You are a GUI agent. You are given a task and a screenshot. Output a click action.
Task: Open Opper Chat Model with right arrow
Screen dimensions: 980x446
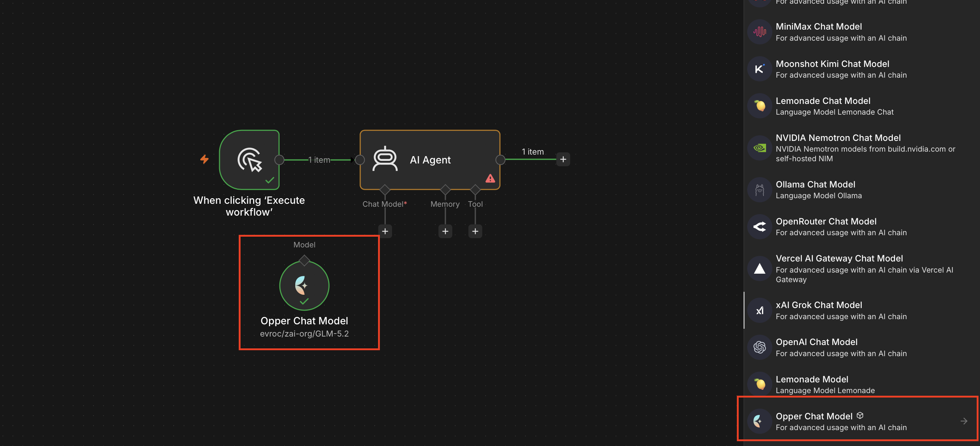pyautogui.click(x=964, y=421)
